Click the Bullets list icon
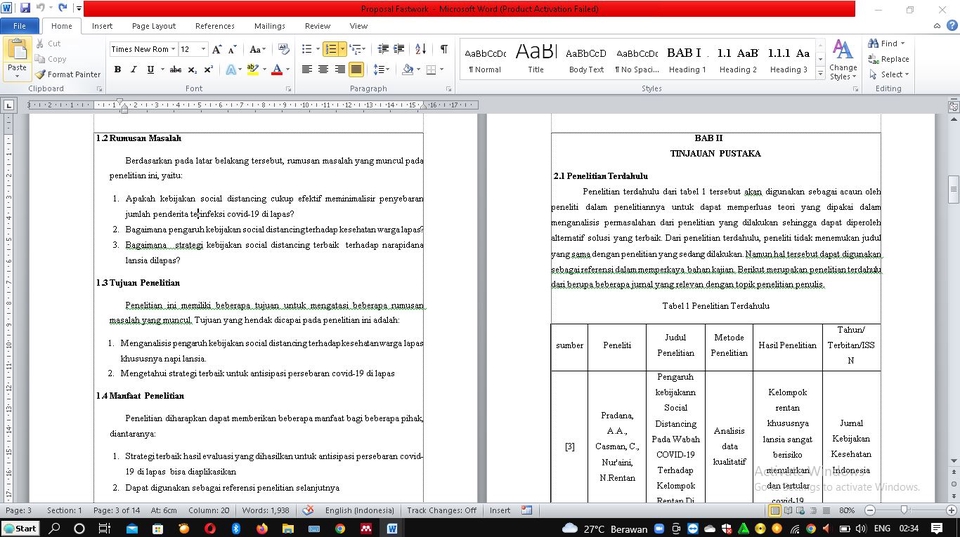Viewport: 960px width, 537px height. pos(307,49)
